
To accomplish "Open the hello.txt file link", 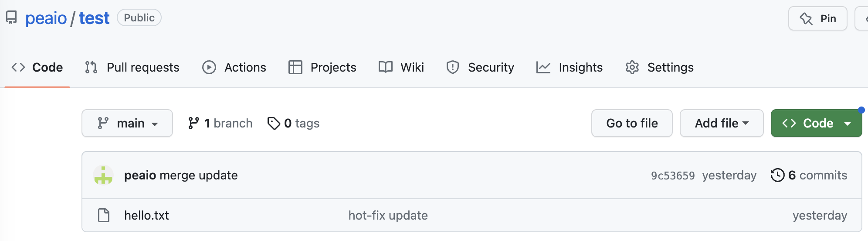I will [x=146, y=215].
